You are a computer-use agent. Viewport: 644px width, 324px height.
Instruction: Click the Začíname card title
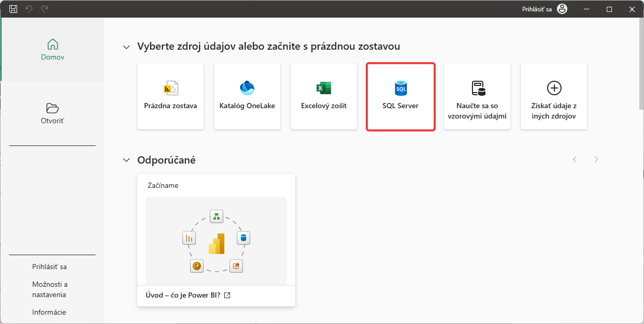tap(163, 185)
